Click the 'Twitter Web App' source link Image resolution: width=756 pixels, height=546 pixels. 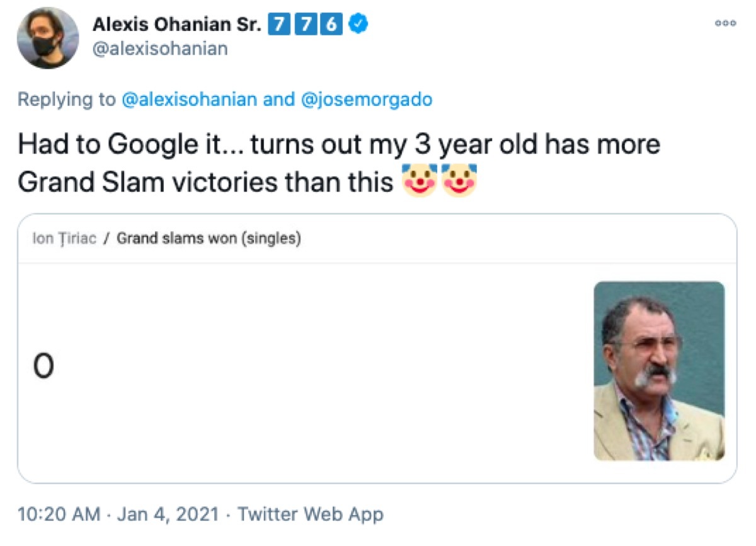coord(308,514)
